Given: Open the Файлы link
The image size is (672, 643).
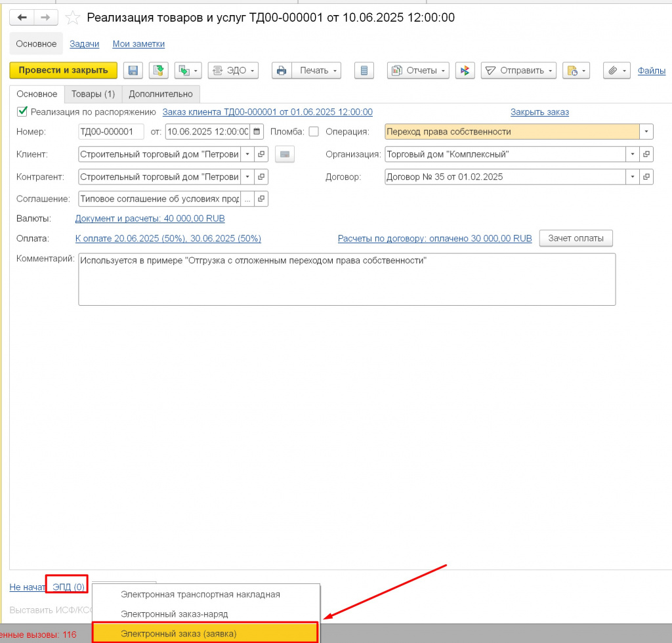Looking at the screenshot, I should click(x=651, y=71).
